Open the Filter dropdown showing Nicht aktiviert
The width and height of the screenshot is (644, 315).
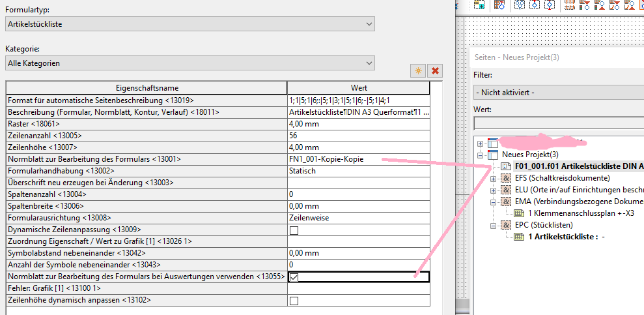click(559, 93)
